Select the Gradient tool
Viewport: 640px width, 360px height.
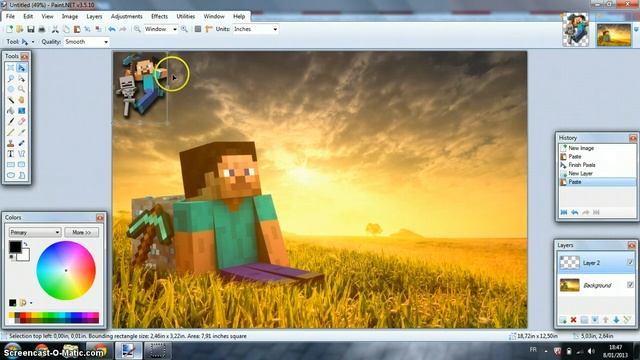click(x=21, y=111)
